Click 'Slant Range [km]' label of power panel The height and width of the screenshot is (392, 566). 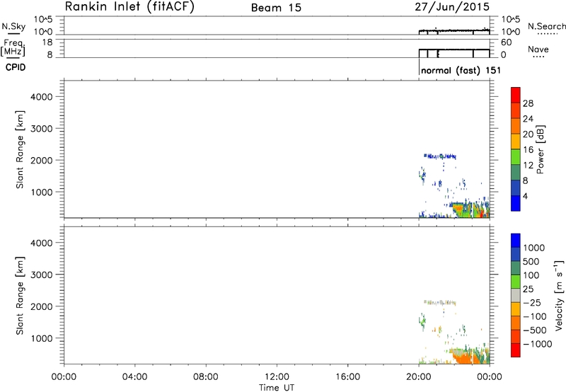pyautogui.click(x=20, y=149)
